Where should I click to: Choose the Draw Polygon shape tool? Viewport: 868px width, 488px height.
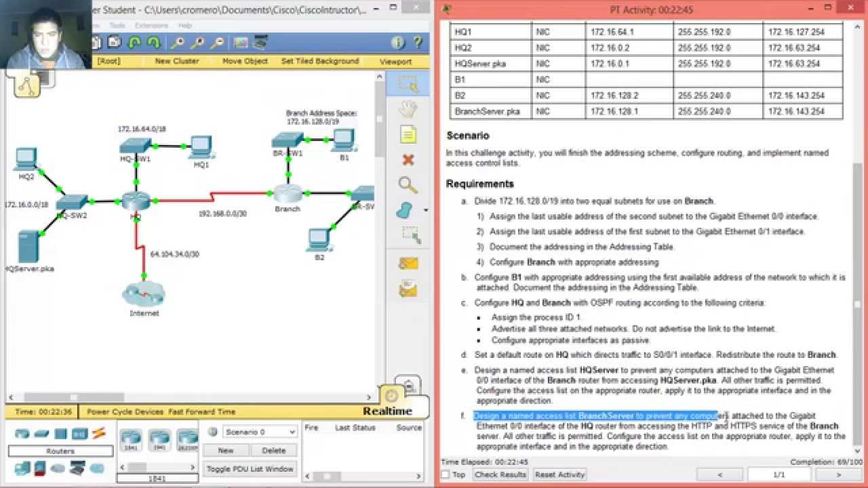click(x=405, y=210)
